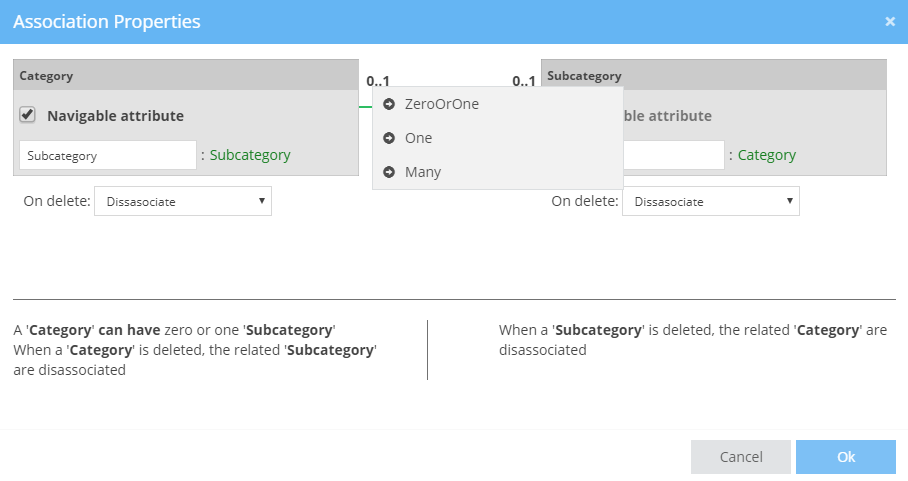Click the Subcategory entity header

714,75
